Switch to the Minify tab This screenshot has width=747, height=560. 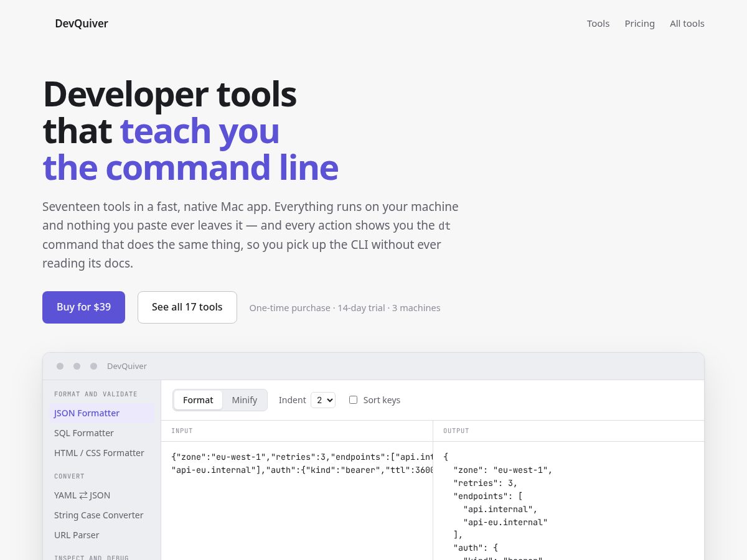point(245,400)
